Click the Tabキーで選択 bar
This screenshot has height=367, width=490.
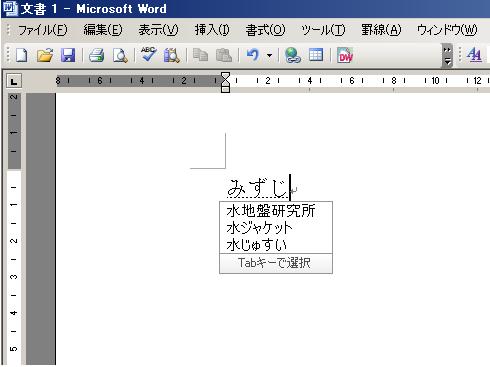coord(276,263)
